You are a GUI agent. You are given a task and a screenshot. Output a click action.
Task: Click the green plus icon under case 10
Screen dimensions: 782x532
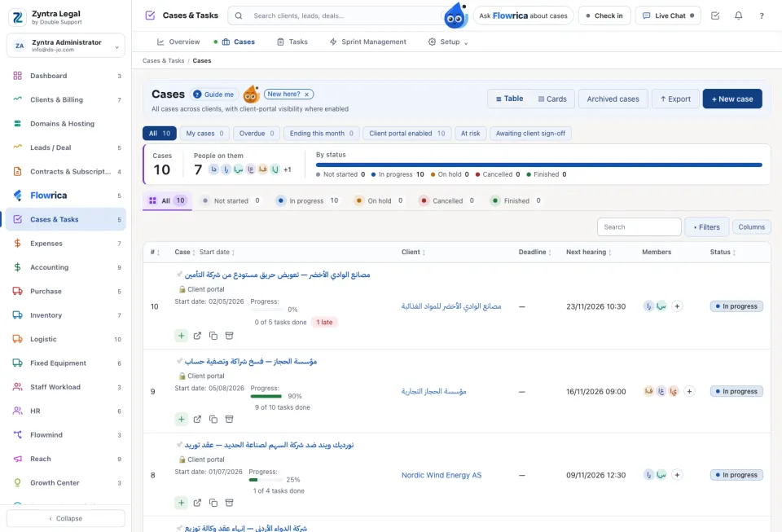tap(181, 336)
